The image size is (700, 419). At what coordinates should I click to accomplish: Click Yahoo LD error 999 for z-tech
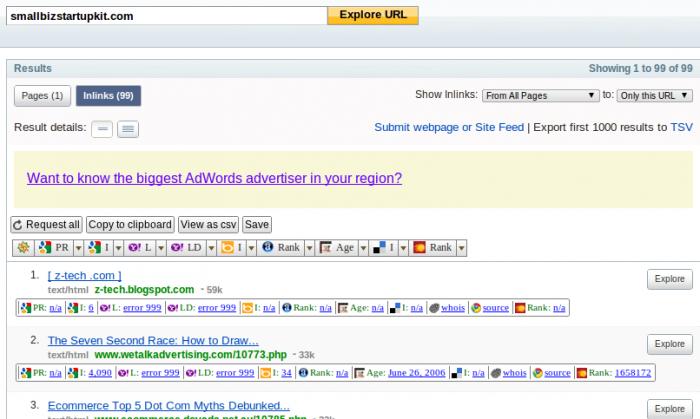(217, 308)
